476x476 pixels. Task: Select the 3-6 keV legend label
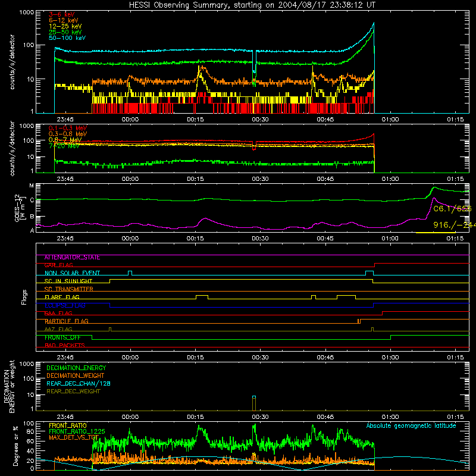(62, 14)
